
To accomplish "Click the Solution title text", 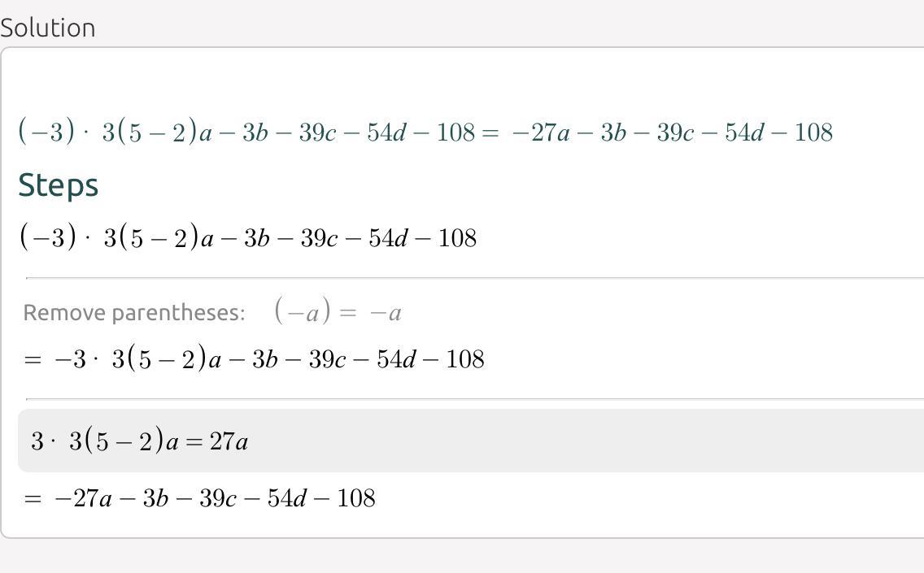I will pyautogui.click(x=48, y=28).
